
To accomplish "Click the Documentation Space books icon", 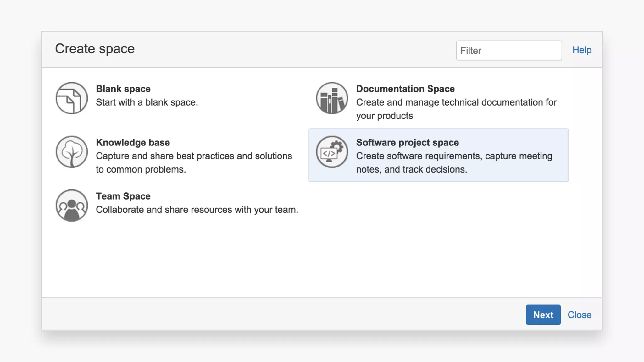I will point(332,98).
